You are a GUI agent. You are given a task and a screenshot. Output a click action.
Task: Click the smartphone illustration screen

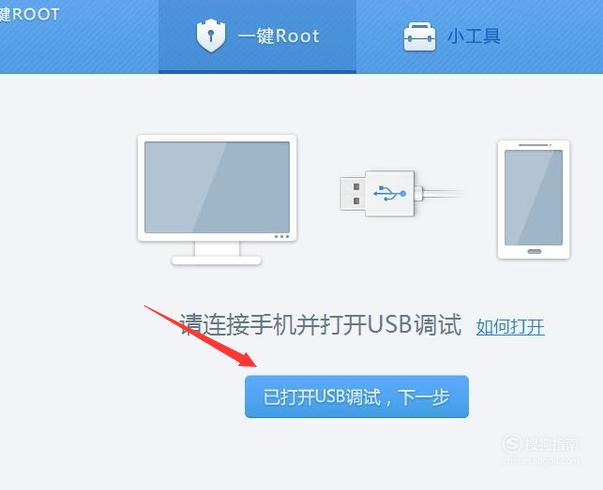pyautogui.click(x=533, y=197)
